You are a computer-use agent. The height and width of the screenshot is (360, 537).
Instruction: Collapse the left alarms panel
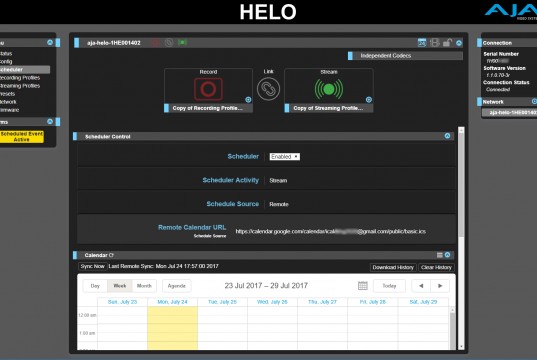coord(50,122)
